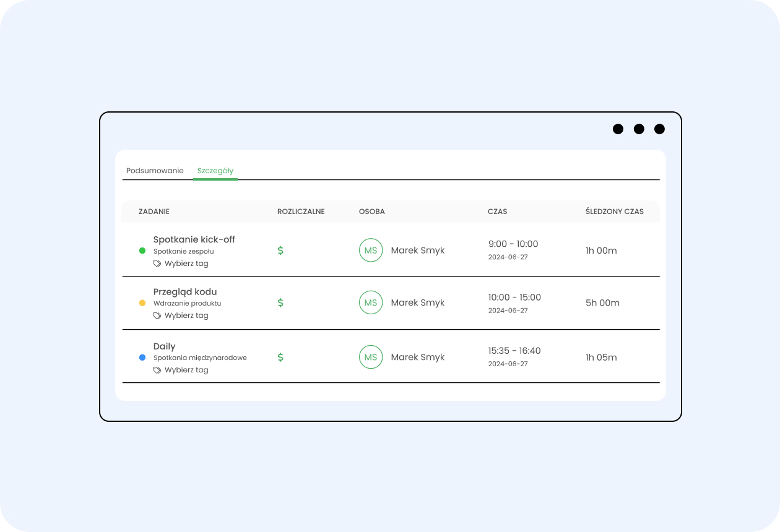Click tag icon under Wdrażanie produktu
This screenshot has width=780, height=532.
157,315
